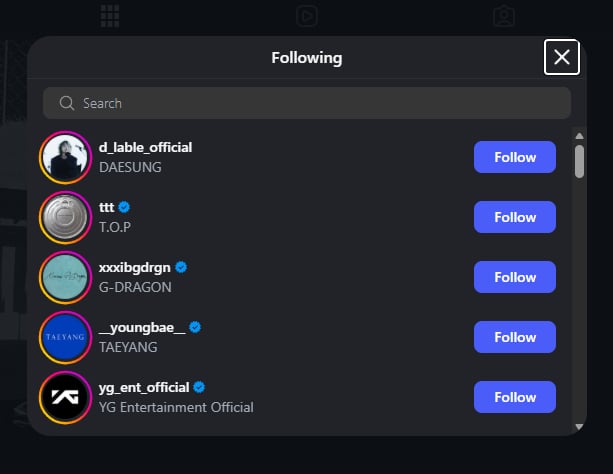Screen dimensions: 613x474
Task: Open the xxxibgdrgn username link
Action: tap(135, 267)
